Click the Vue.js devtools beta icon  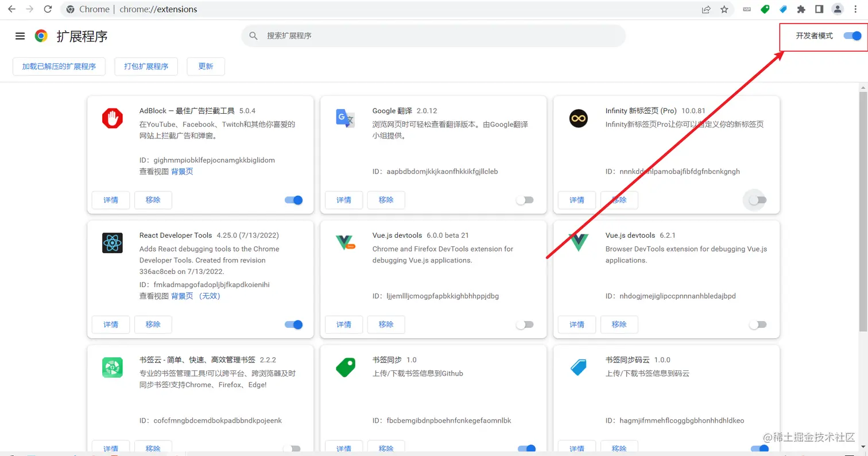(x=346, y=243)
